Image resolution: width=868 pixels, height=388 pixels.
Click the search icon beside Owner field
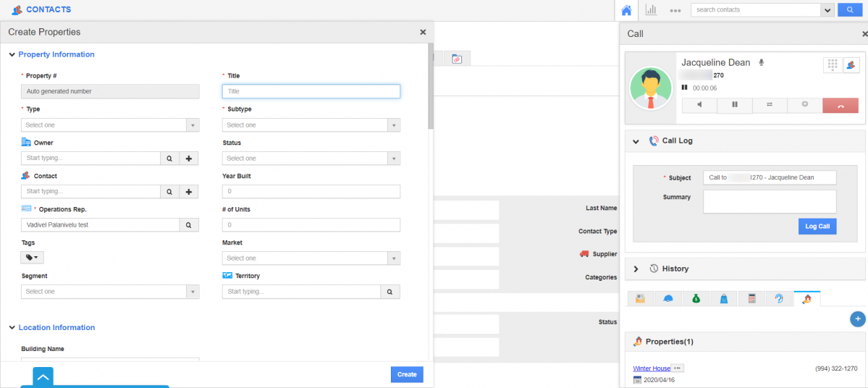(169, 159)
